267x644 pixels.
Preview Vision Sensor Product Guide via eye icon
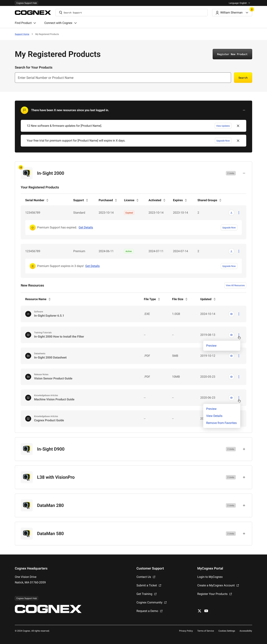[231, 377]
